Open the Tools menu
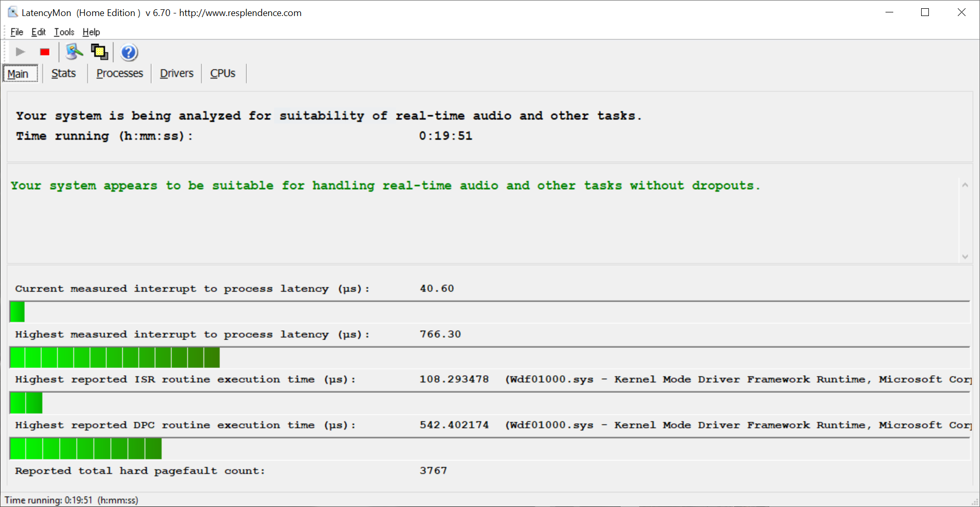The height and width of the screenshot is (507, 980). (x=64, y=32)
